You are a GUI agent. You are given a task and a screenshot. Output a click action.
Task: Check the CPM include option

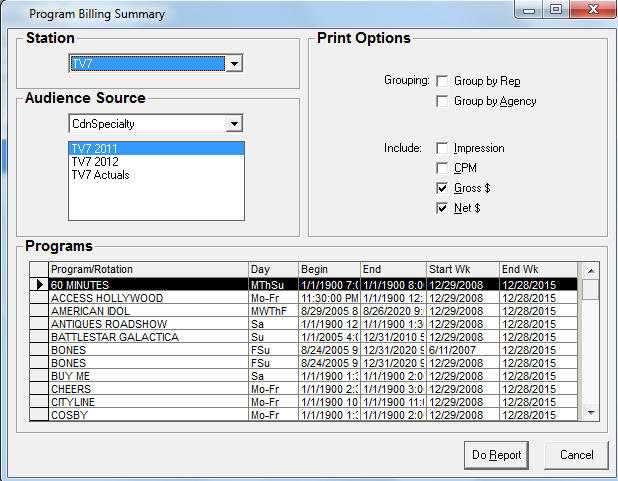pyautogui.click(x=442, y=168)
